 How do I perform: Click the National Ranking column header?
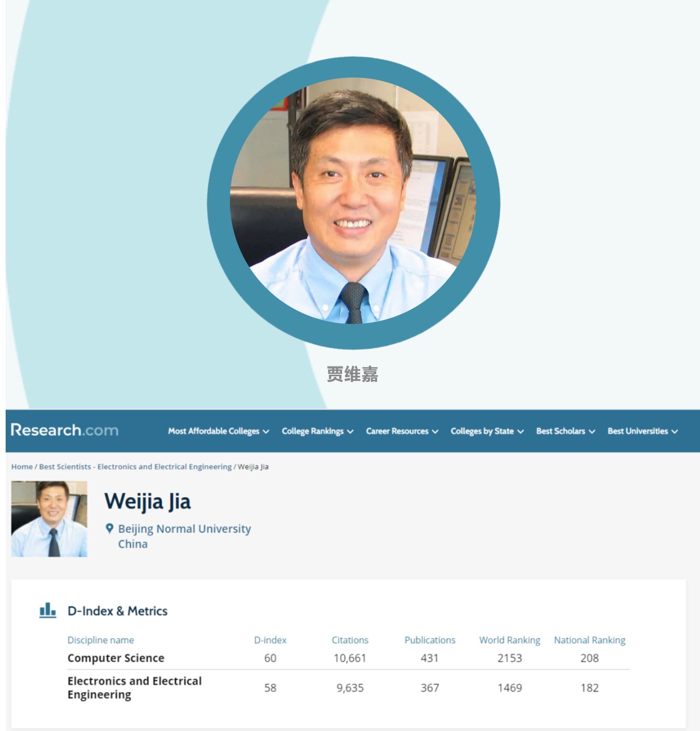coord(590,640)
